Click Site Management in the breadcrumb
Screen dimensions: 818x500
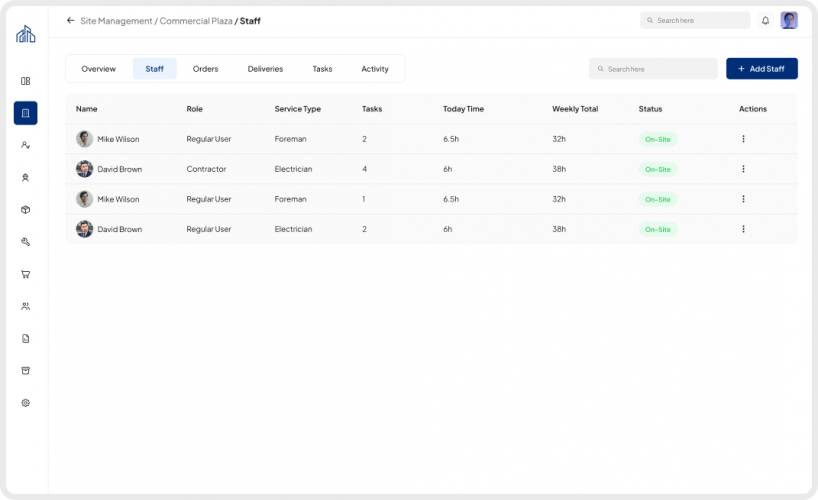click(116, 21)
